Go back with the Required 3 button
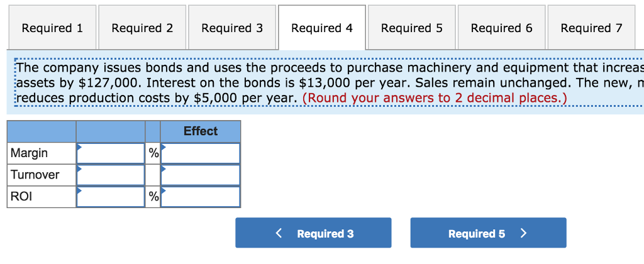The width and height of the screenshot is (644, 264). (313, 233)
